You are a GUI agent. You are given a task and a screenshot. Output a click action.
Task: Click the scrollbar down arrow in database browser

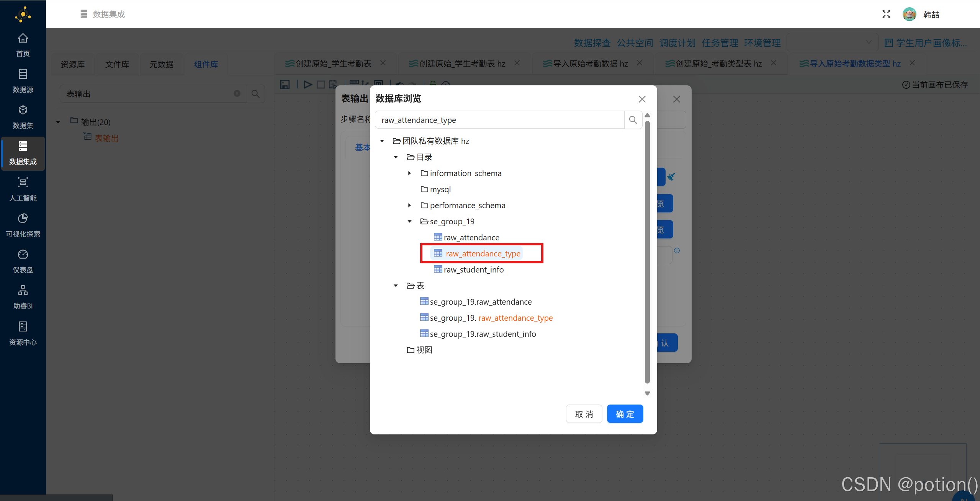pyautogui.click(x=647, y=393)
